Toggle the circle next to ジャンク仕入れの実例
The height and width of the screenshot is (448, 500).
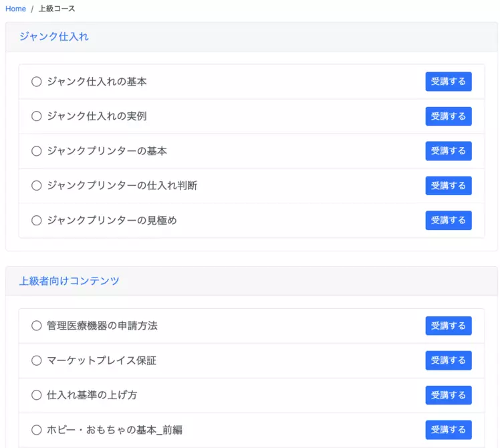pyautogui.click(x=37, y=116)
